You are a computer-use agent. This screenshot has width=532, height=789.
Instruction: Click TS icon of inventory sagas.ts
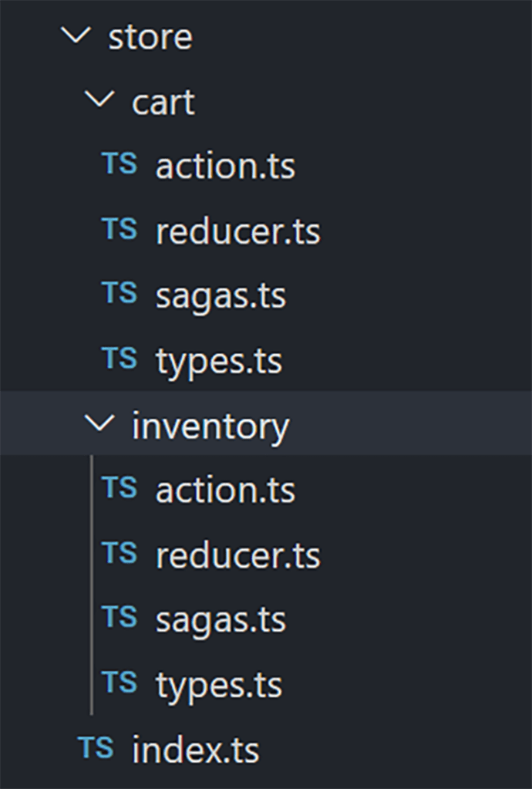tap(120, 617)
